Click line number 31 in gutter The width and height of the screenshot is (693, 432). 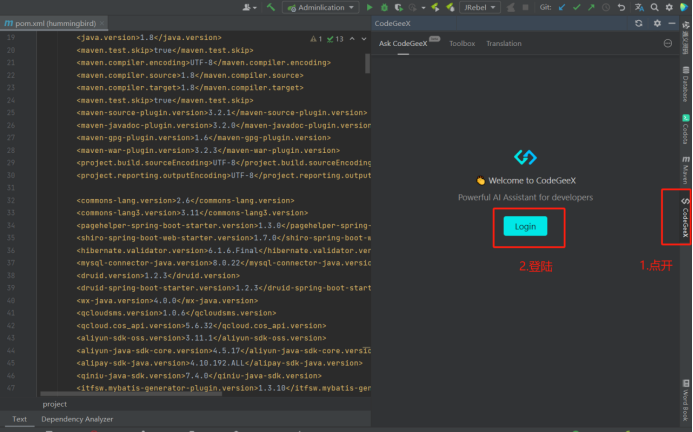[11, 188]
